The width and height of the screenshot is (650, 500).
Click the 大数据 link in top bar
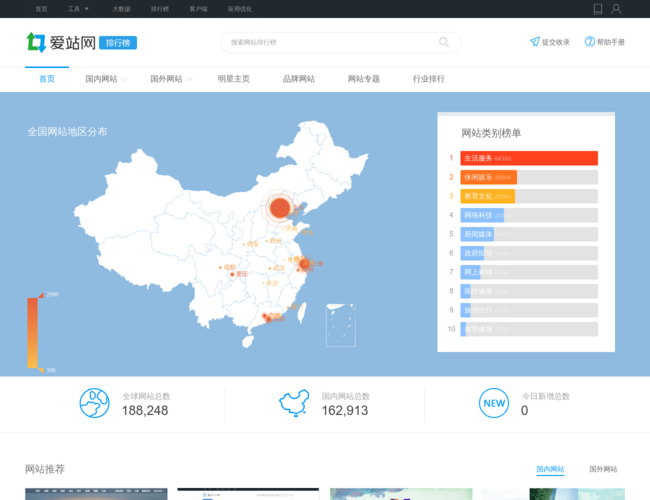[x=121, y=9]
